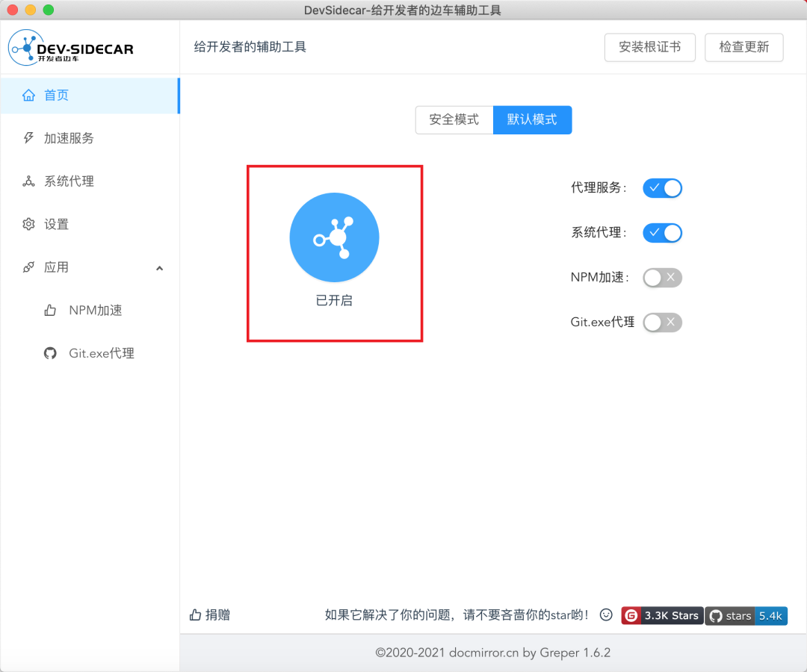Enable the Git.exe代理 switch
The image size is (807, 672).
[662, 322]
